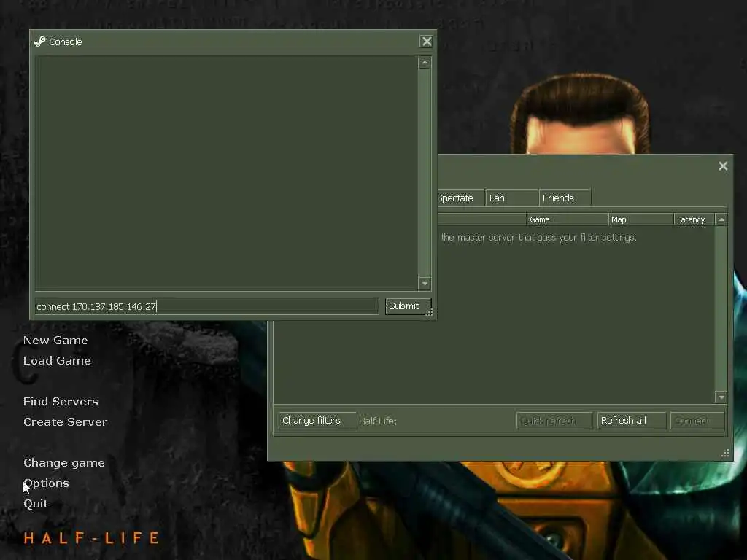Click the Console window resize grip

coord(429,312)
